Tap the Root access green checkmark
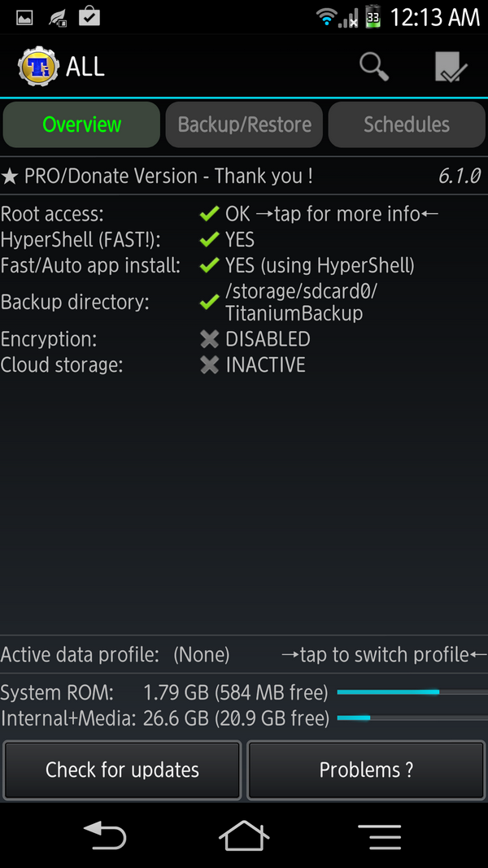488x868 pixels. pyautogui.click(x=209, y=213)
